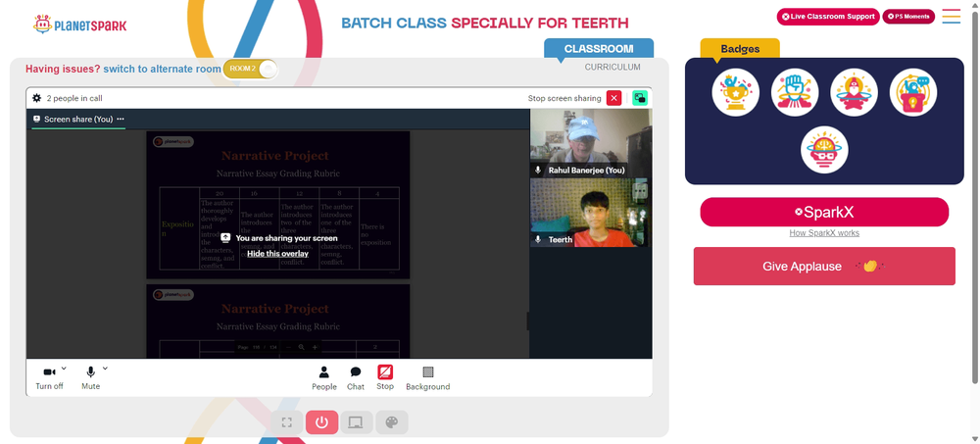980x444 pixels.
Task: Click Give Applause button
Action: coord(824,267)
